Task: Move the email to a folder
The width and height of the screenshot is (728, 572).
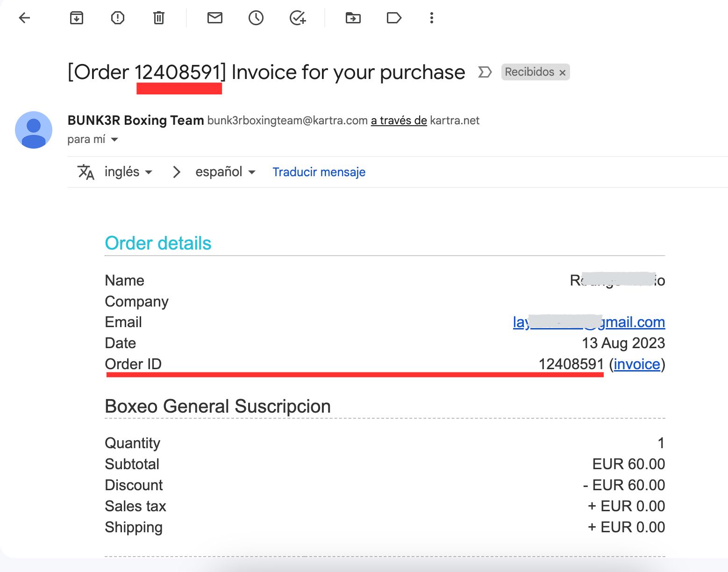Action: tap(353, 18)
